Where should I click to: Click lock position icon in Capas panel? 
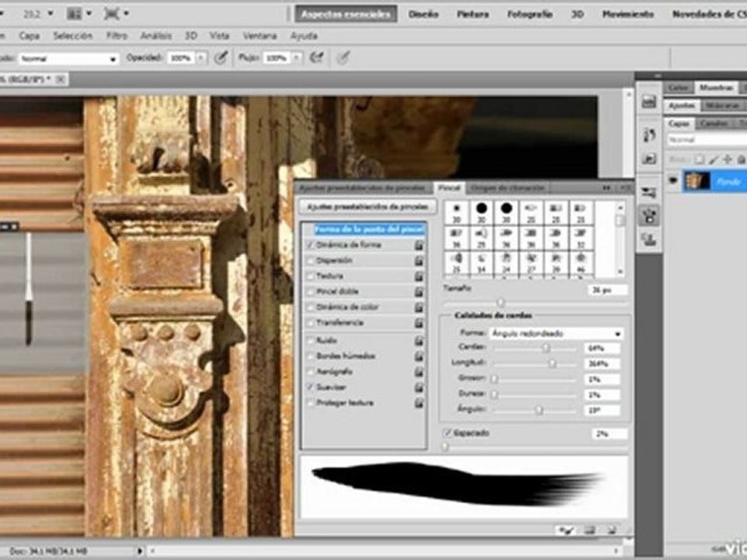tap(727, 159)
